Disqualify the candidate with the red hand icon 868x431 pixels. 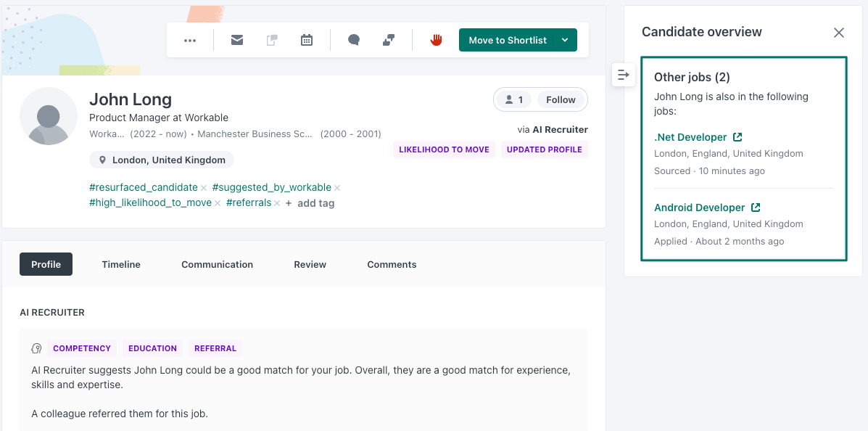pyautogui.click(x=437, y=40)
